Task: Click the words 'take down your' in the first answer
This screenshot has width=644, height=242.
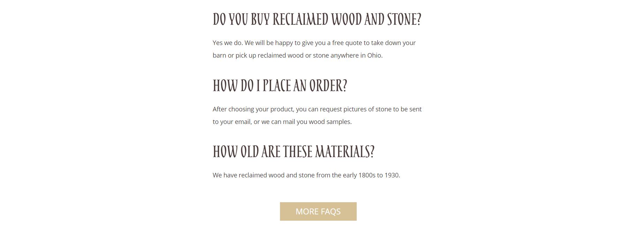Action: pyautogui.click(x=393, y=43)
